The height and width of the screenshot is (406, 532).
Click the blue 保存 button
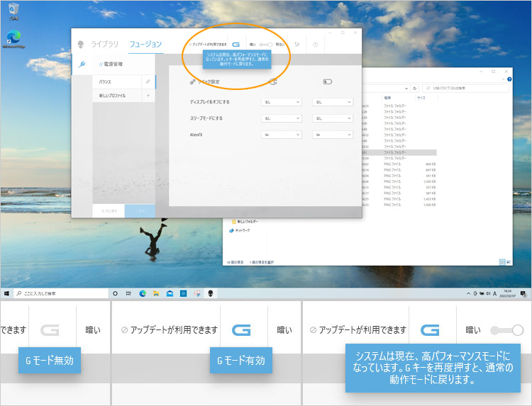(x=140, y=211)
